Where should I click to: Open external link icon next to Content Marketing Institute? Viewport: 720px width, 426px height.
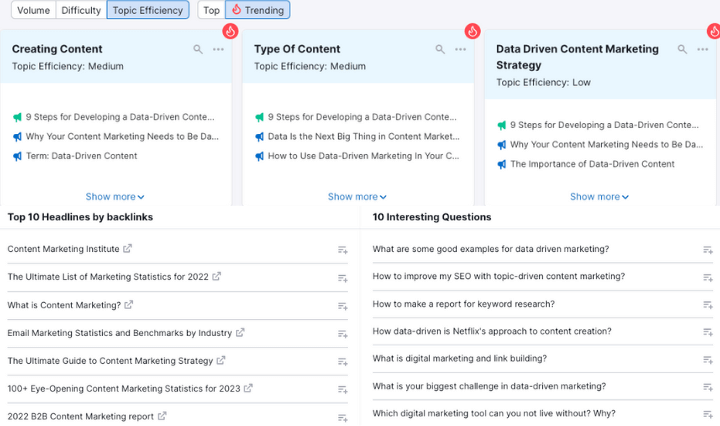coord(127,248)
